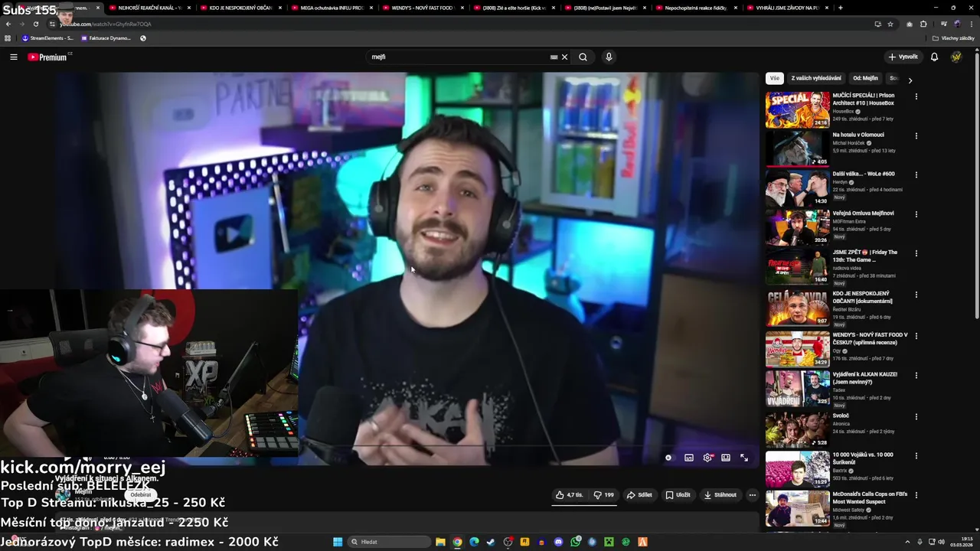Open Veřejná Omluva Mejfinovi video thumbnail
This screenshot has width=980, height=551.
798,227
